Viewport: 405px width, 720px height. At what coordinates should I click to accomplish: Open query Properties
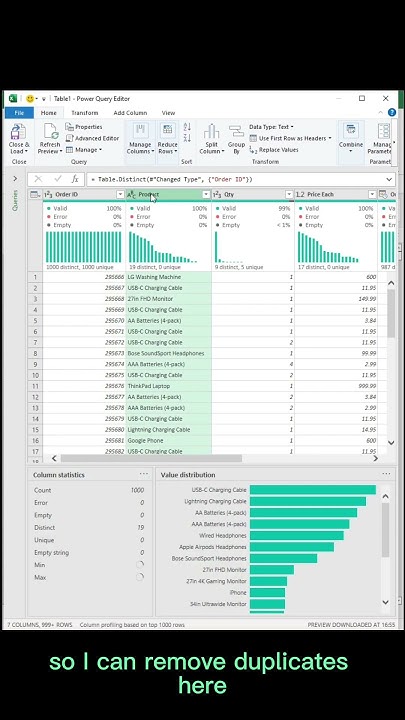tap(84, 127)
